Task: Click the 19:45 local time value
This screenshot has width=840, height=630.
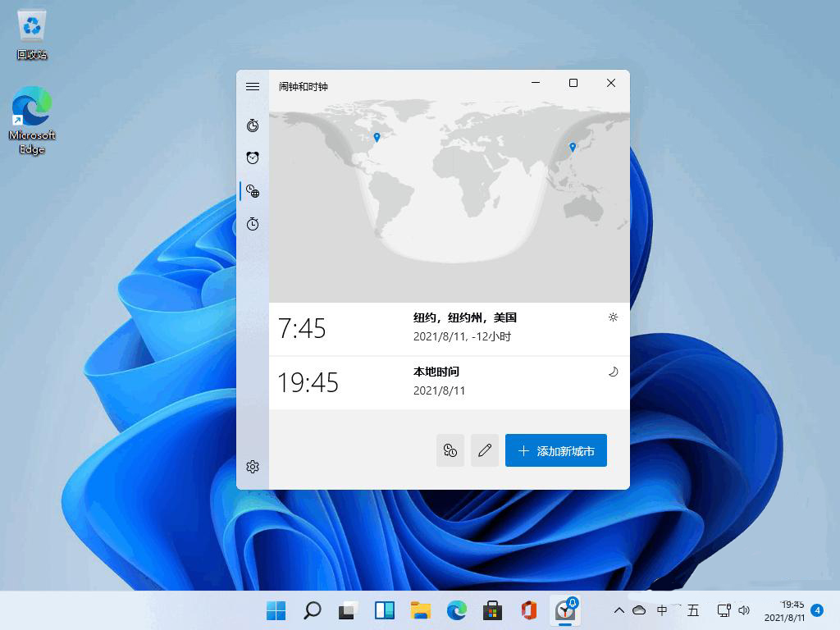Action: tap(308, 382)
